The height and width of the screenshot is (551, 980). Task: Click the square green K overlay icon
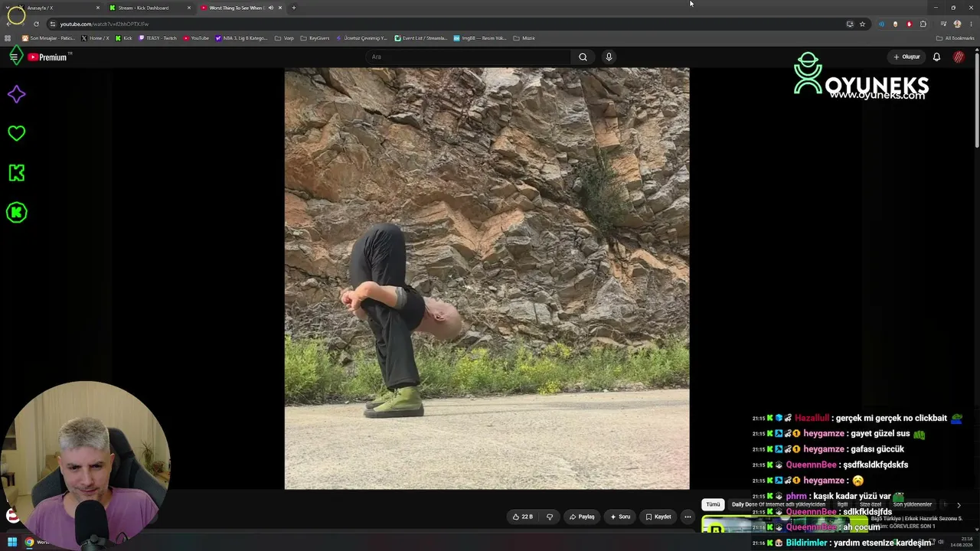(x=16, y=173)
